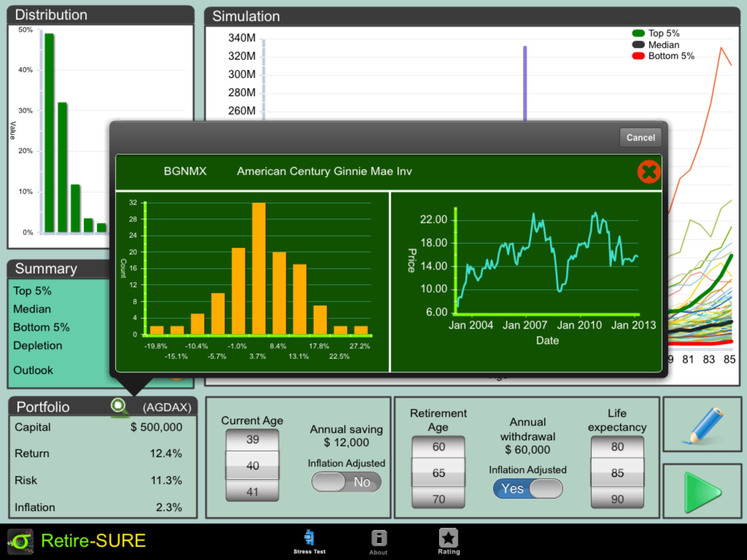Click the (AGDAX) portfolio ticker
The width and height of the screenshot is (747, 560).
coord(167,407)
